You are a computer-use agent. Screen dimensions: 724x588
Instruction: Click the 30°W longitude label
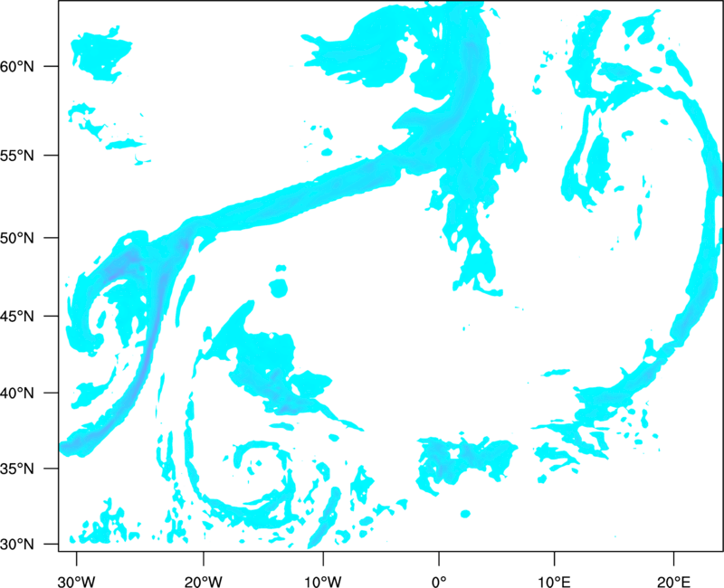[x=76, y=582]
